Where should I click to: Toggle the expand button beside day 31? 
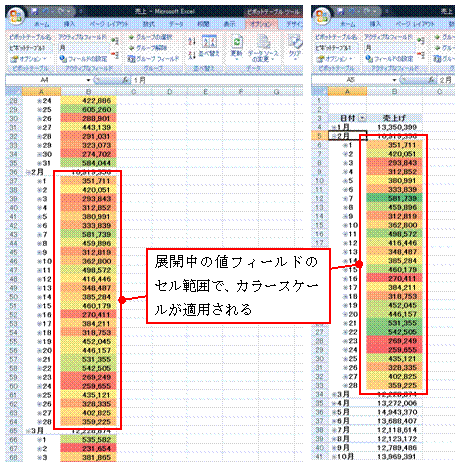pyautogui.click(x=39, y=163)
